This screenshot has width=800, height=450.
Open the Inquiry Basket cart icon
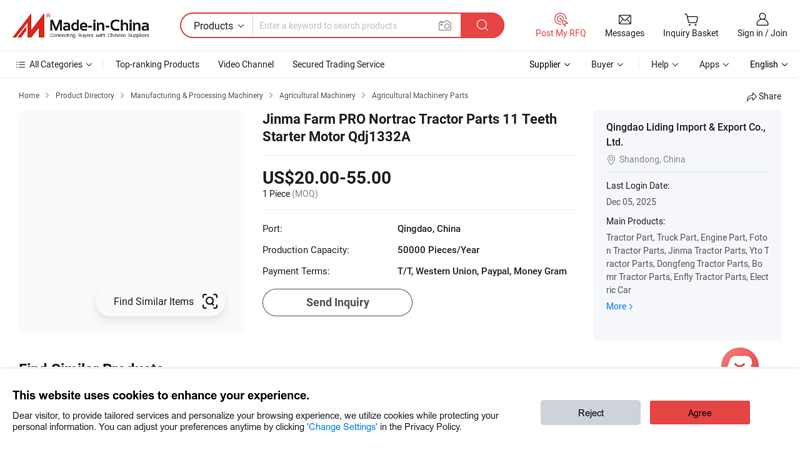[x=690, y=19]
